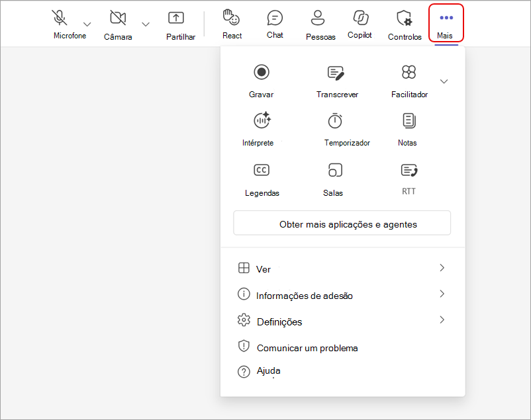Open the Definições settings submenu
The width and height of the screenshot is (531, 420).
[x=342, y=321]
